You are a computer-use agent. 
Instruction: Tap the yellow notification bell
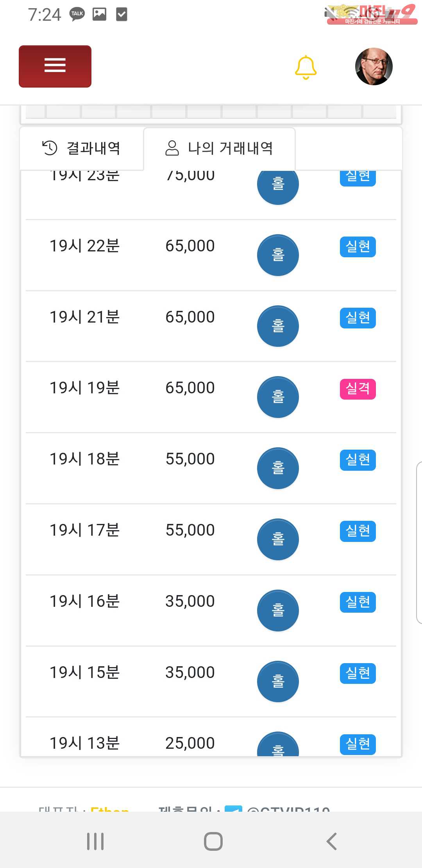pyautogui.click(x=306, y=67)
